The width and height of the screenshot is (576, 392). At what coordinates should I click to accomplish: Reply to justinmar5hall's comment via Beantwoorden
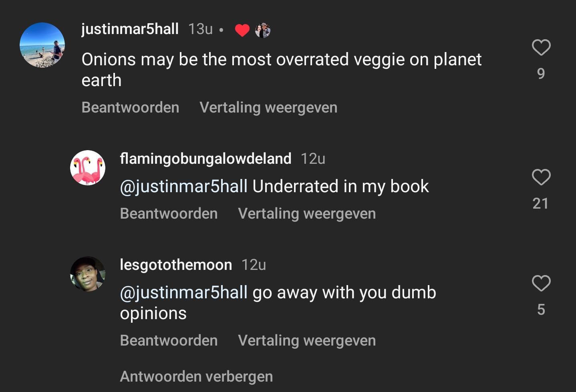(x=130, y=107)
